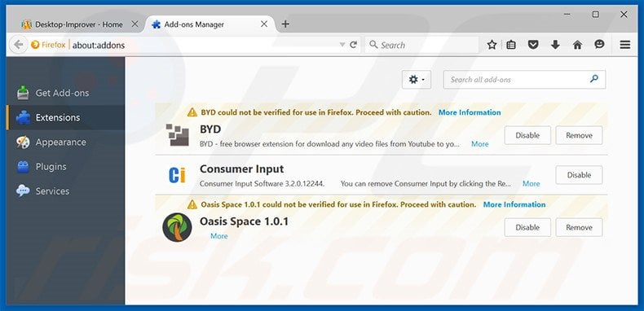Show More details for Consumer Input

pos(531,184)
